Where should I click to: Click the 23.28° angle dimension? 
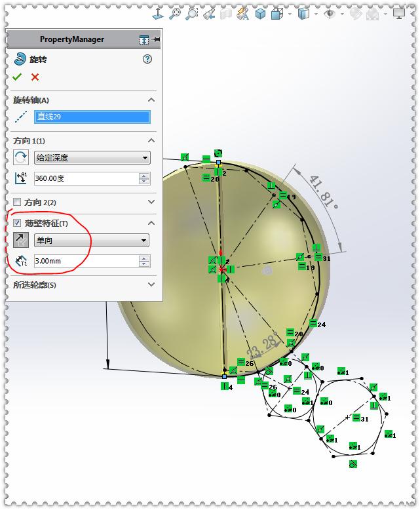click(263, 345)
